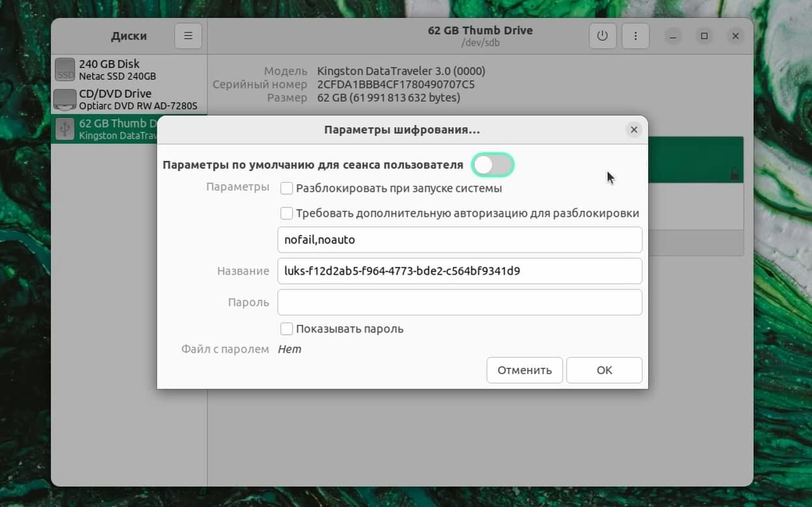This screenshot has height=507, width=812.
Task: Click the luks name input field
Action: [460, 271]
